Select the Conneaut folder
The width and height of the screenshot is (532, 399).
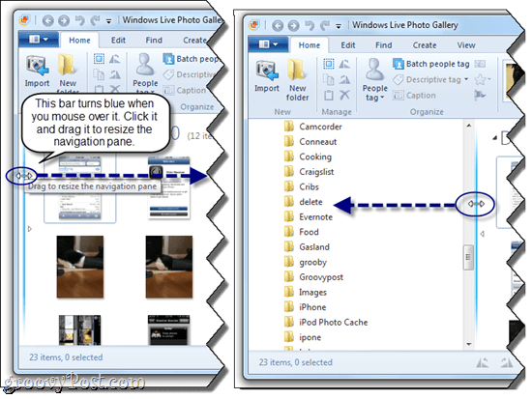pyautogui.click(x=310, y=142)
